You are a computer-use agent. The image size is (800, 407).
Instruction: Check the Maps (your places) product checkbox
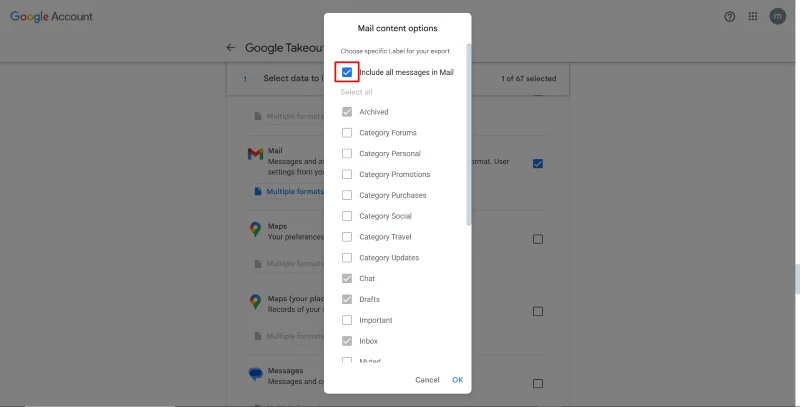538,311
